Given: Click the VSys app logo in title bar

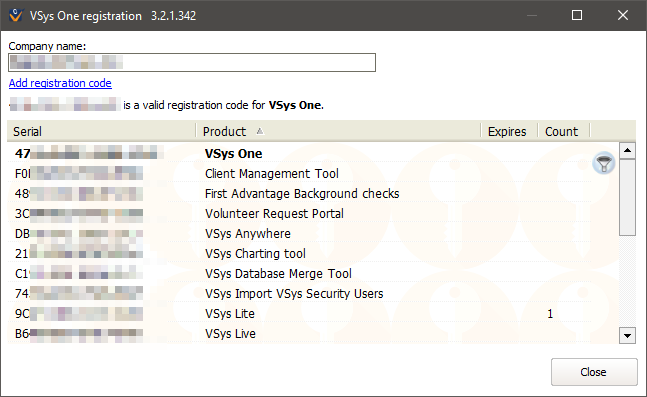Looking at the screenshot, I should 16,15.
